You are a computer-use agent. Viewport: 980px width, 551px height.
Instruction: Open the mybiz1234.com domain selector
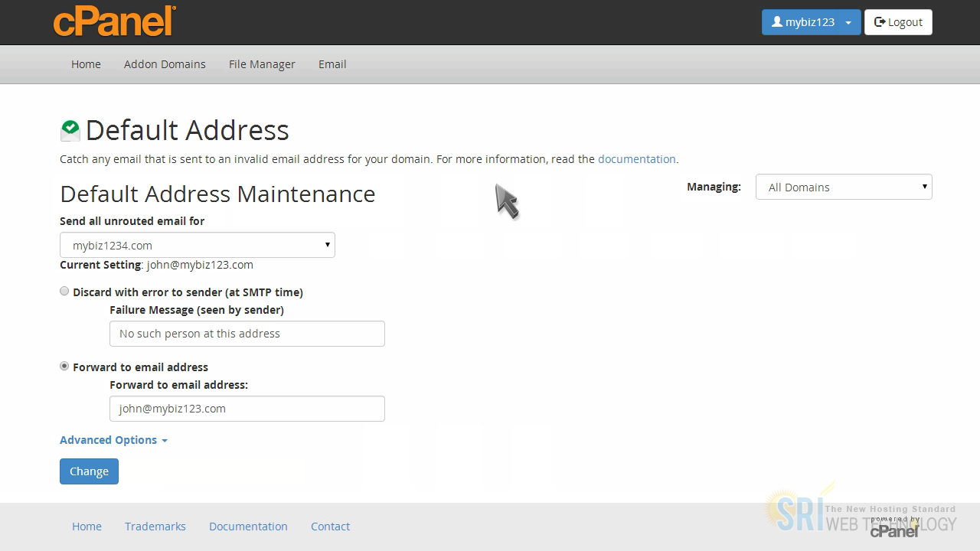pyautogui.click(x=198, y=245)
